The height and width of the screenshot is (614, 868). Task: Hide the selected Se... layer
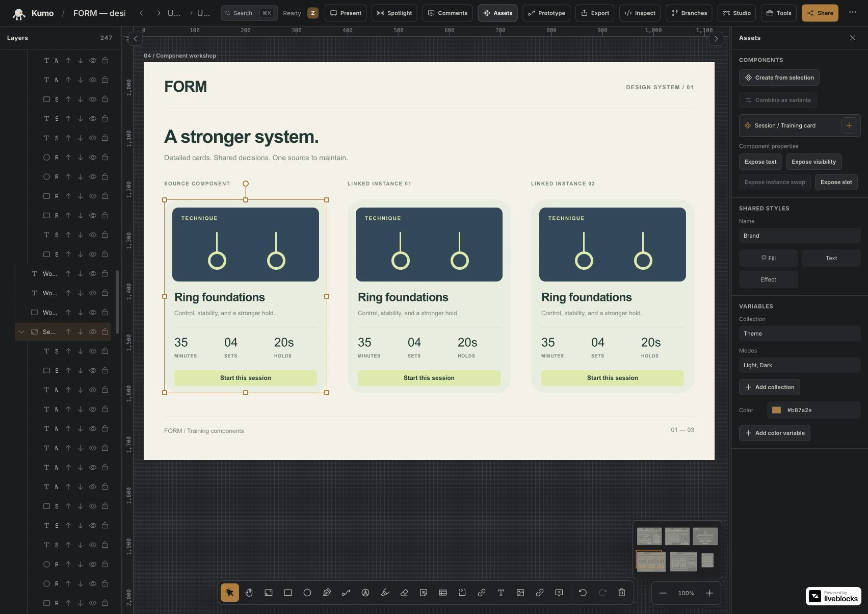tap(92, 332)
